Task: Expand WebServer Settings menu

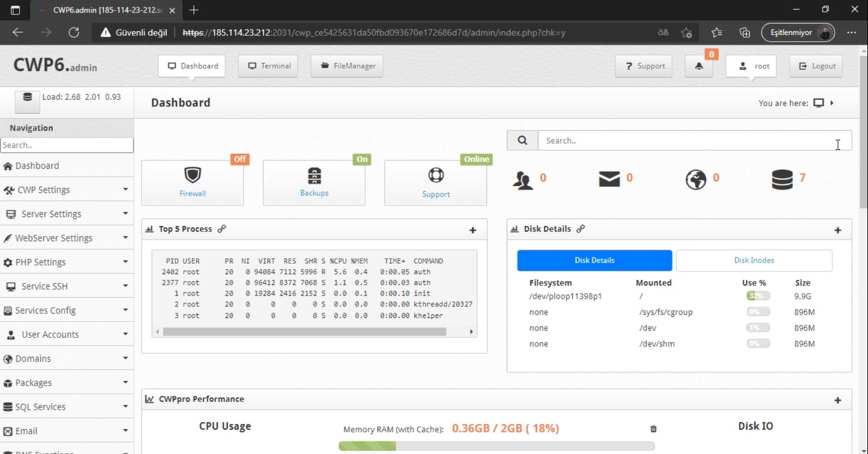Action: (67, 238)
